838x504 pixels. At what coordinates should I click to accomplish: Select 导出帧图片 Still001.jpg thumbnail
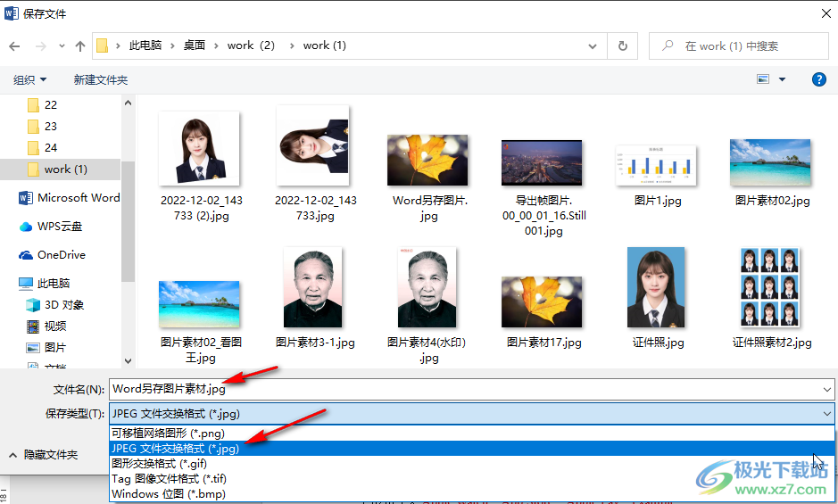pyautogui.click(x=542, y=162)
